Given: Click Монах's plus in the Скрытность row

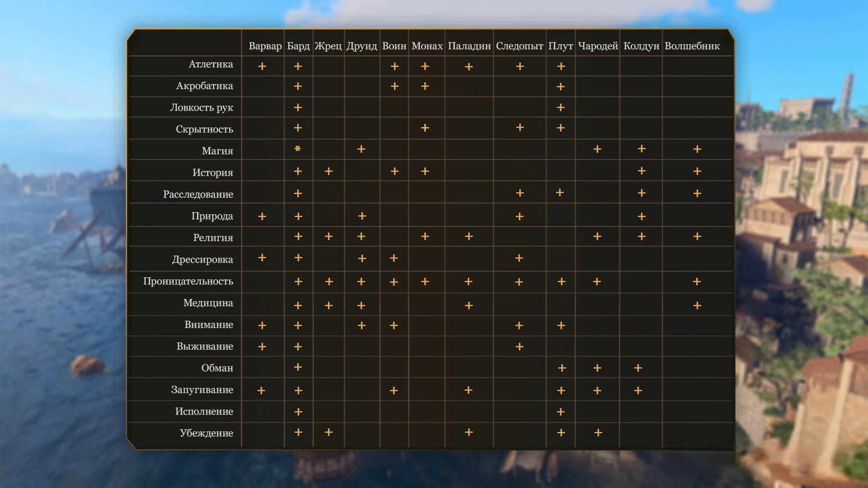Looking at the screenshot, I should point(425,128).
